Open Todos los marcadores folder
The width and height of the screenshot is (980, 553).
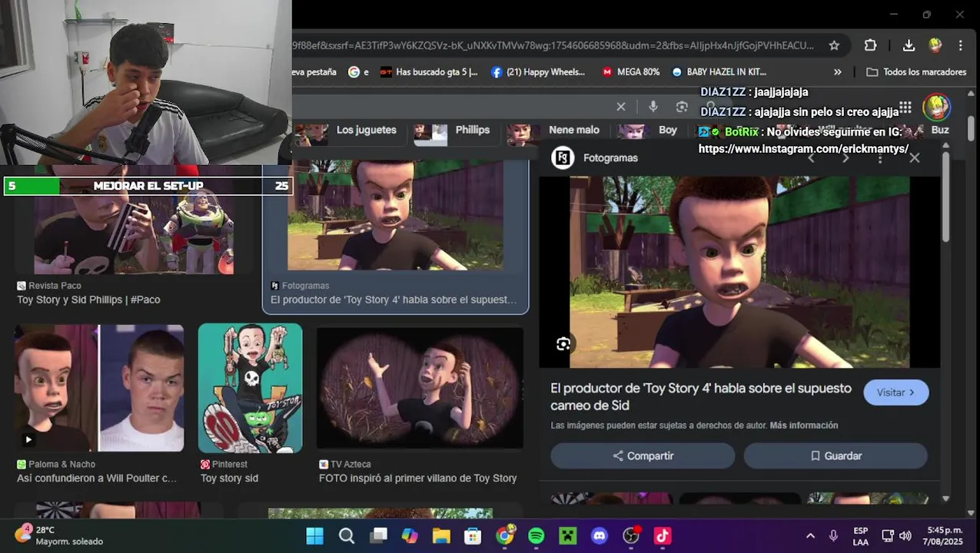pos(916,72)
